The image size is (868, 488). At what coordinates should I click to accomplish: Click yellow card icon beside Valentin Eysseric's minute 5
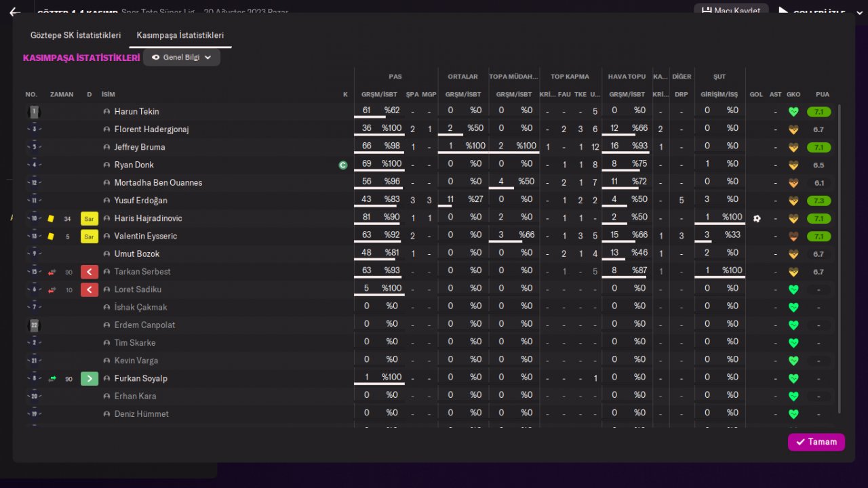click(51, 236)
